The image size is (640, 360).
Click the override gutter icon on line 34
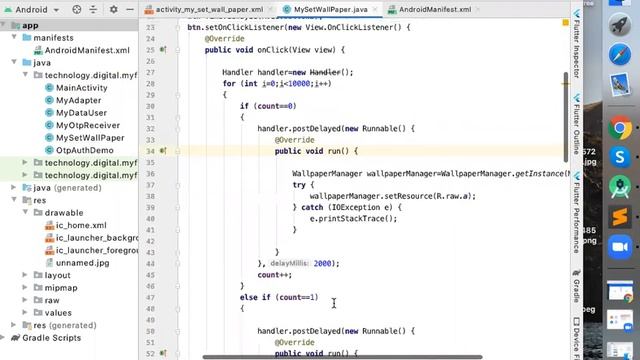(163, 151)
